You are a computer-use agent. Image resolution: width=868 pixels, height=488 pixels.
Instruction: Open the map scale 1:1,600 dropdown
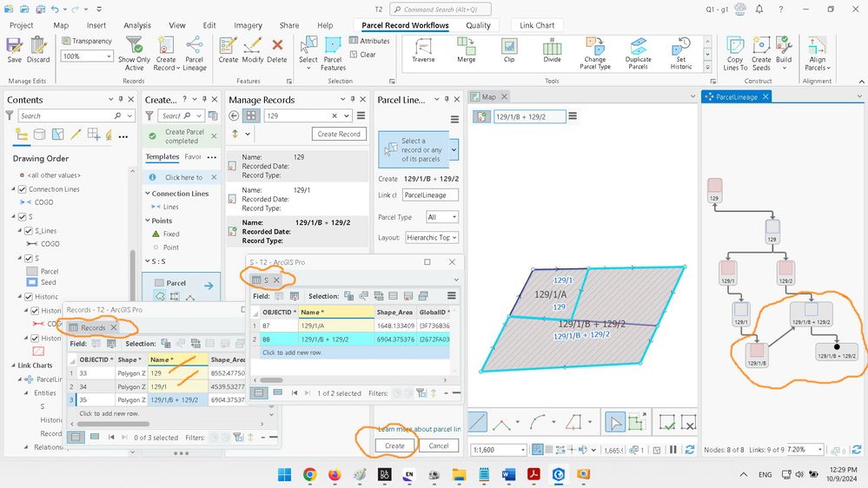point(523,451)
